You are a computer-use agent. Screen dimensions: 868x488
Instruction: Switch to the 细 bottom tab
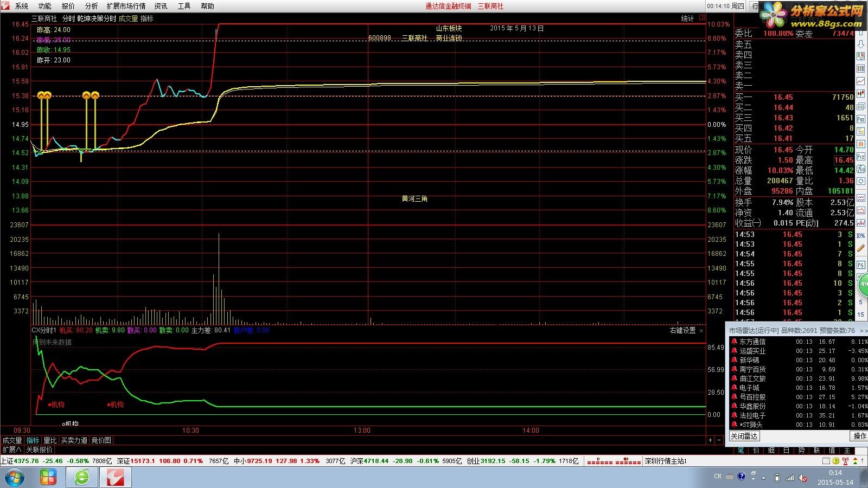point(771,451)
